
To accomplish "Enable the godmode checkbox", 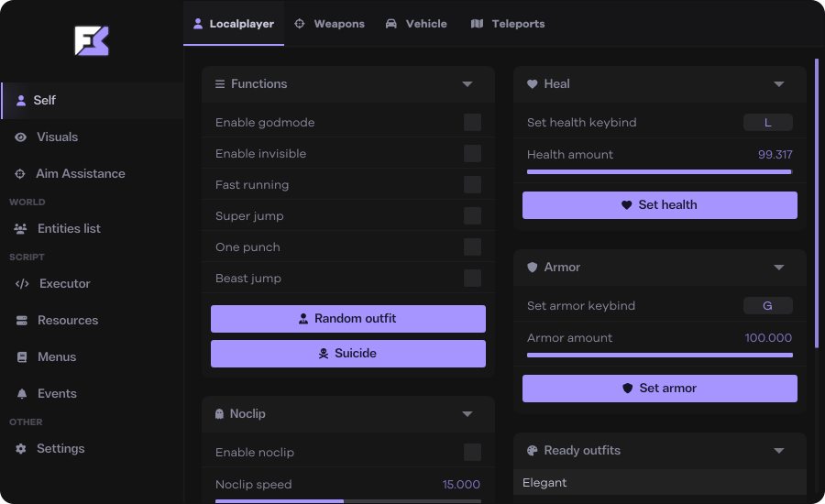I will tap(472, 123).
